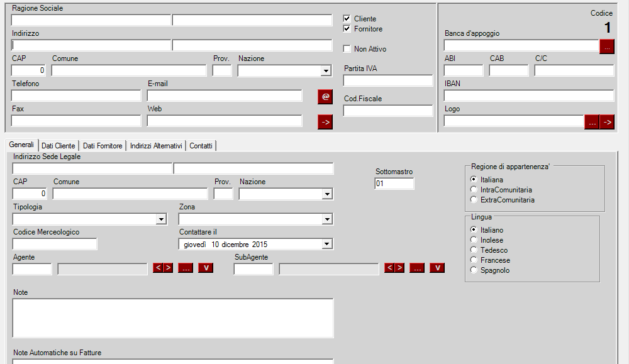Open the SubAgente lookup ellipsis icon
The height and width of the screenshot is (364, 629).
(416, 268)
